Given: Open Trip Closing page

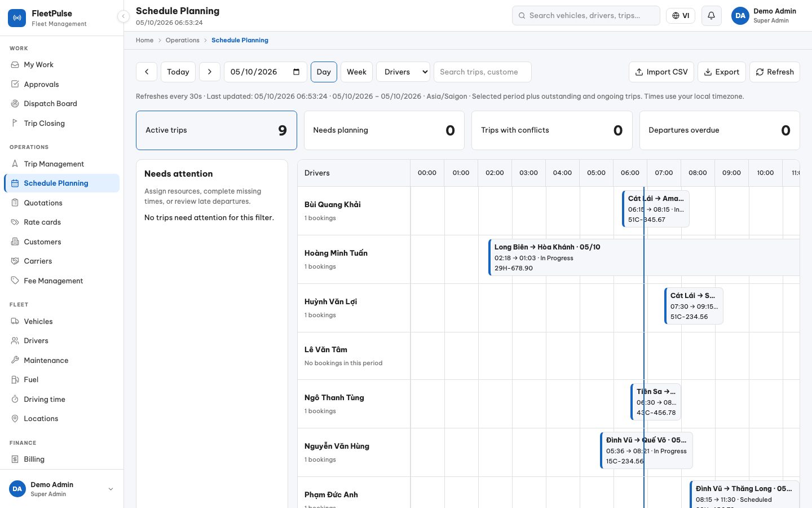Looking at the screenshot, I should tap(62, 124).
